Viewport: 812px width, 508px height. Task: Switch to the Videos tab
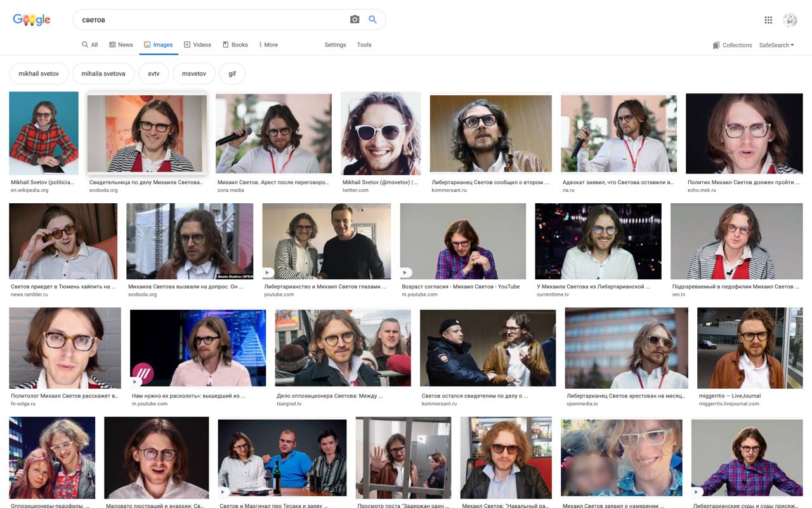197,45
